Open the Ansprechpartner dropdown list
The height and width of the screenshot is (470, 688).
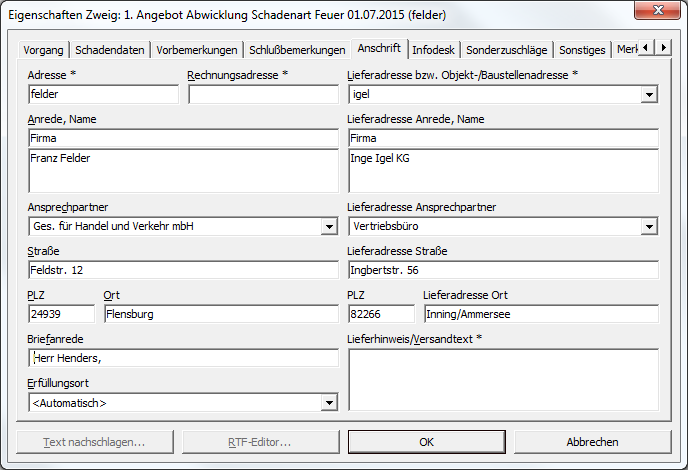point(329,227)
